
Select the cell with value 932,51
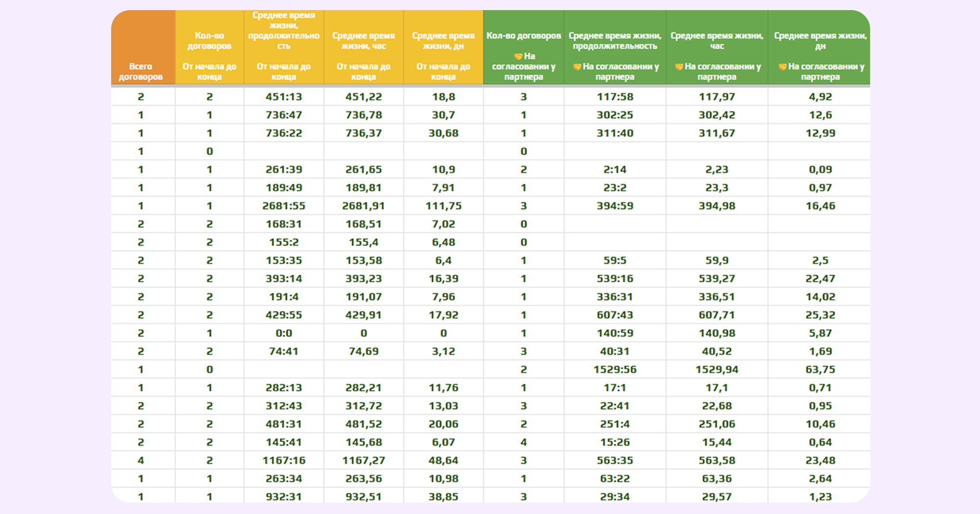coord(363,497)
